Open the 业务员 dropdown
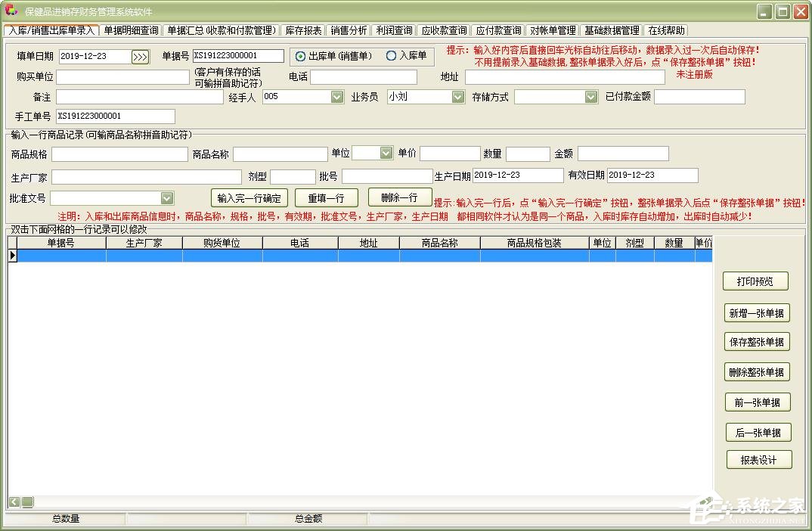The image size is (812, 531). [457, 97]
